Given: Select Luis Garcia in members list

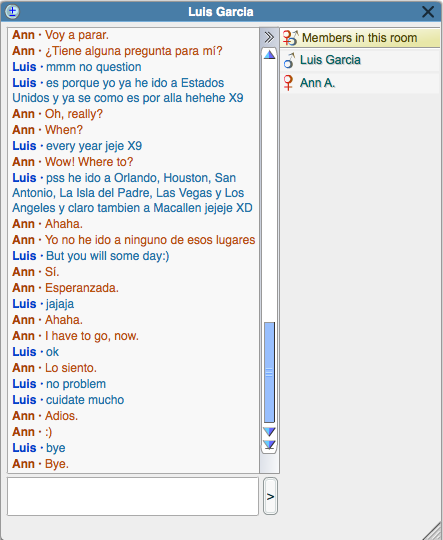Looking at the screenshot, I should click(361, 60).
